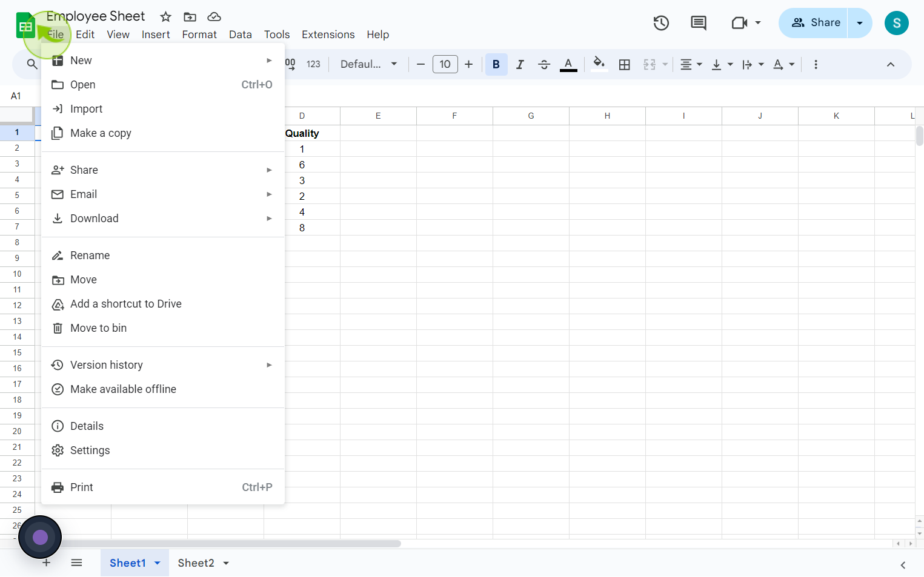Image resolution: width=924 pixels, height=577 pixels.
Task: Open text rotation dropdown
Action: click(x=783, y=64)
